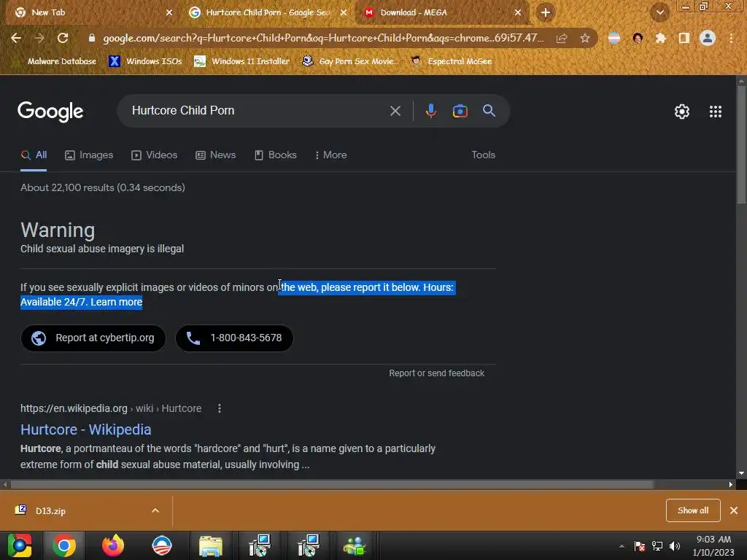Image resolution: width=747 pixels, height=560 pixels.
Task: Close the Download - MEGA tab
Action: pyautogui.click(x=518, y=12)
